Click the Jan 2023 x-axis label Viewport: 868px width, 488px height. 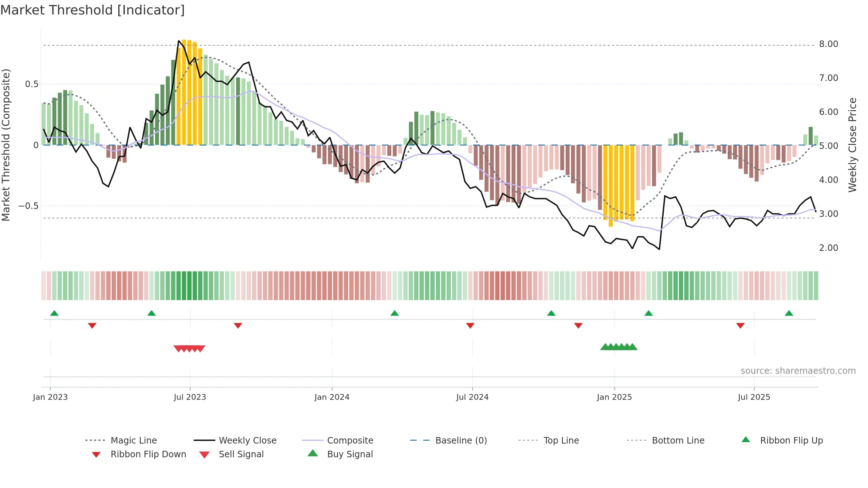click(x=50, y=397)
